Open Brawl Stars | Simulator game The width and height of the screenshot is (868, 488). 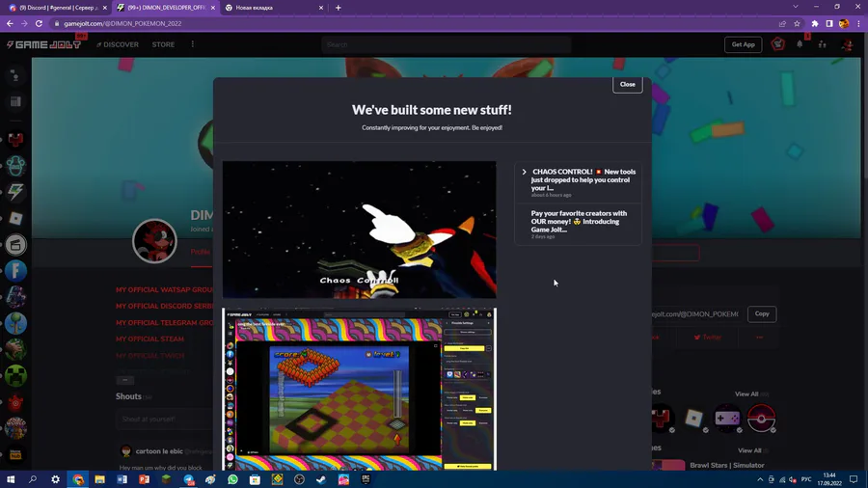pos(727,465)
